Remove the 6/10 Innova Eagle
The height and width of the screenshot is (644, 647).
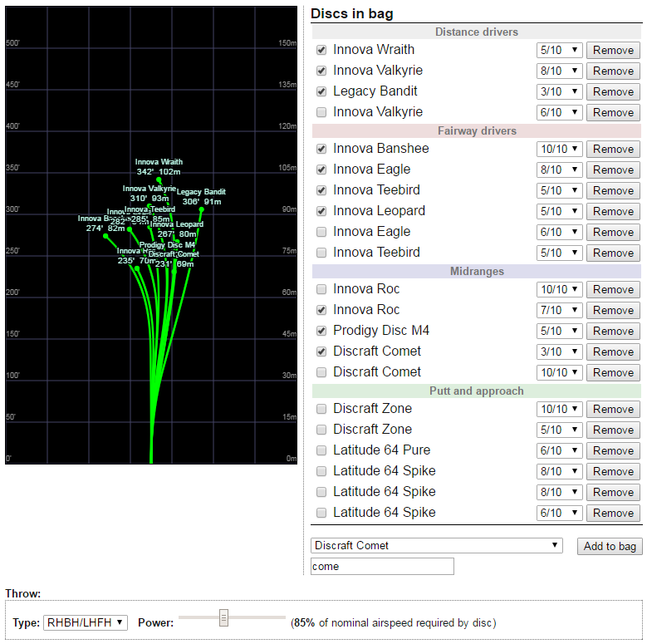(613, 232)
